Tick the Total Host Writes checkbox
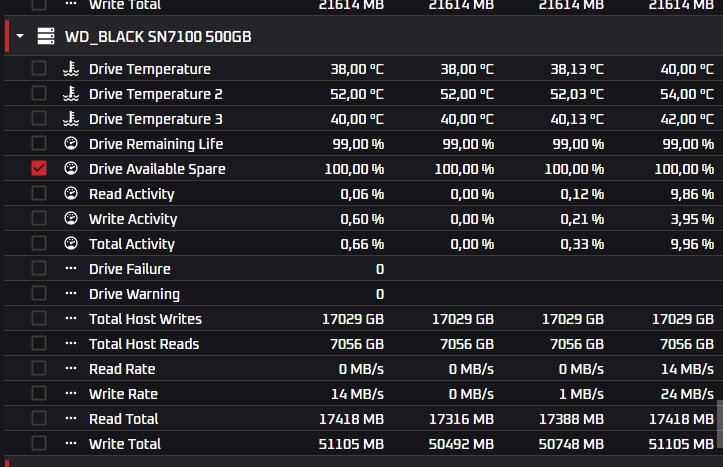723x467 pixels. [x=39, y=318]
